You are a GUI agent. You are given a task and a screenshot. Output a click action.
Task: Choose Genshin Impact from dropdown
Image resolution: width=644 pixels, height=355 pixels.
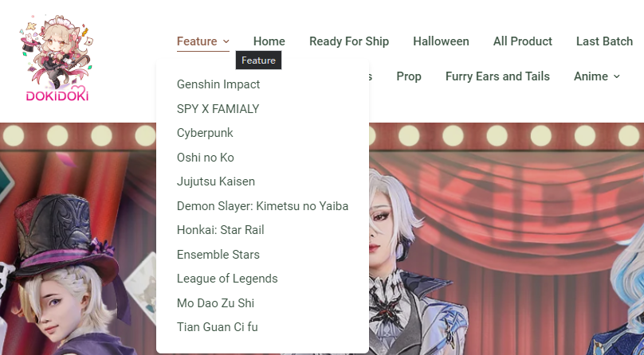pos(218,84)
